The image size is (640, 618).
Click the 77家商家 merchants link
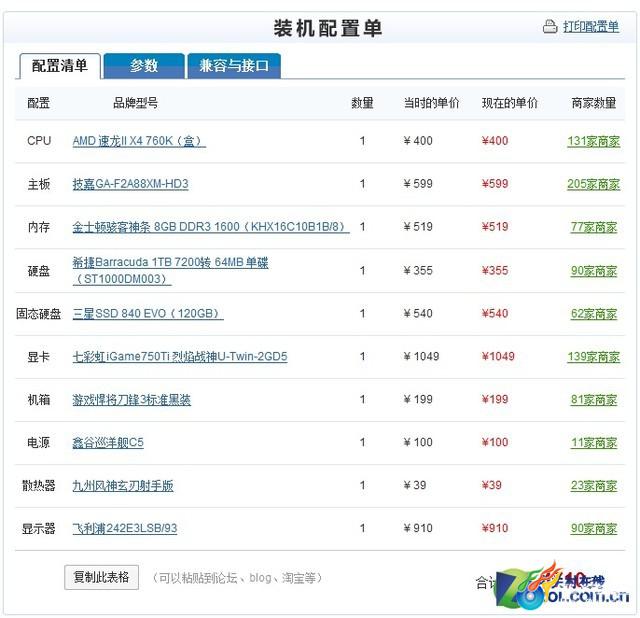click(x=594, y=227)
